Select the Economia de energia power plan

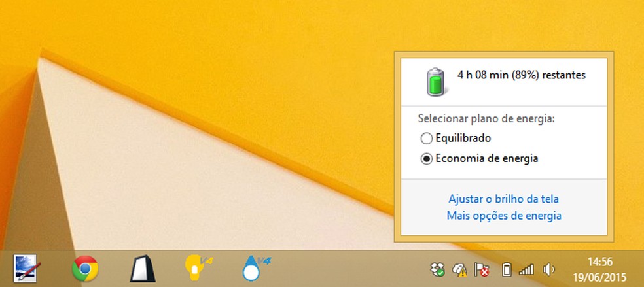[479, 158]
